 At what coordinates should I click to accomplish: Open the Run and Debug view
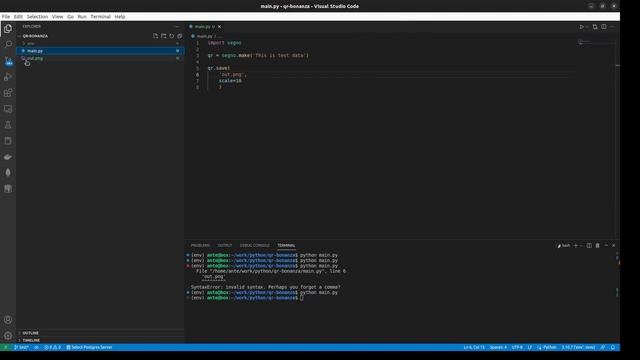tap(8, 77)
